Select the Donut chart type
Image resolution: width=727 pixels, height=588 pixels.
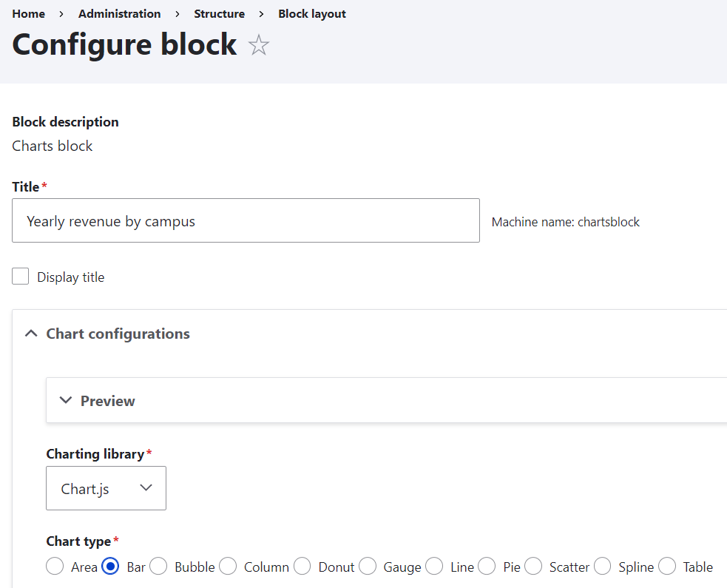(x=302, y=566)
